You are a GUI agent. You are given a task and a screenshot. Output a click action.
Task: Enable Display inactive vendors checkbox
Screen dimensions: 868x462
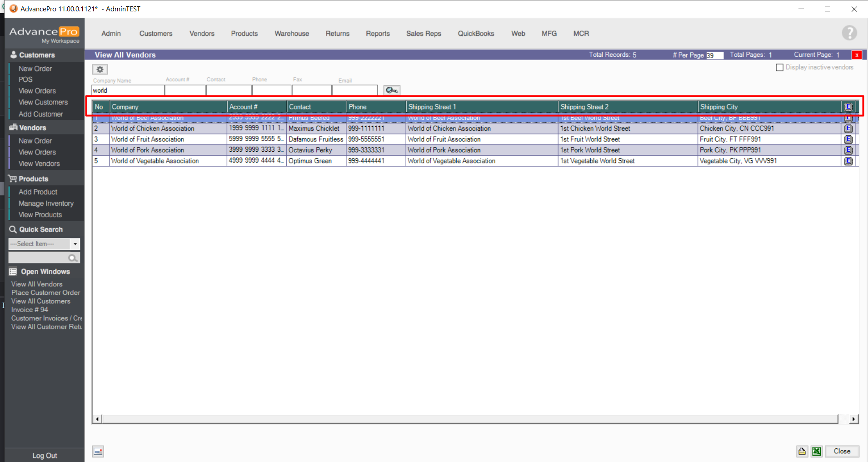point(779,68)
